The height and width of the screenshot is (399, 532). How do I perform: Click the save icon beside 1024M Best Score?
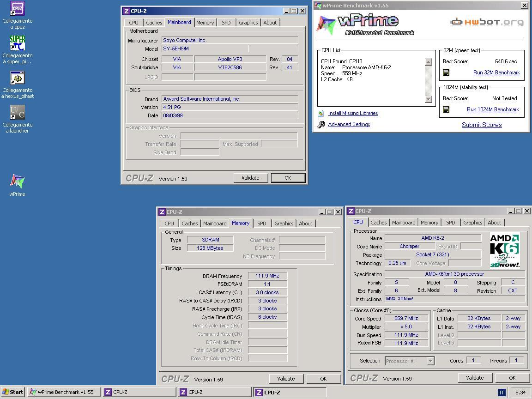446,109
